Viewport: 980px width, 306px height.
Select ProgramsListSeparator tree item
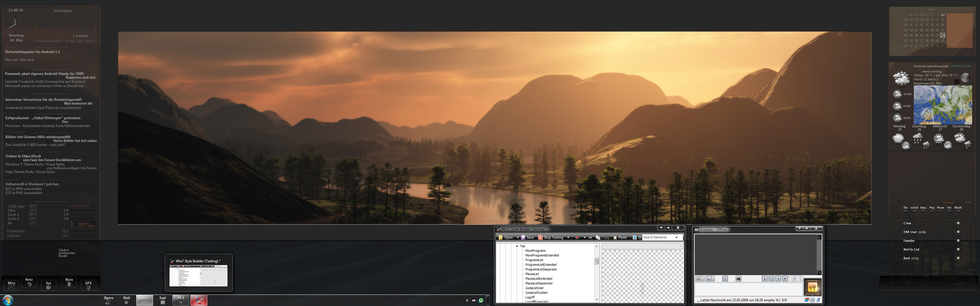541,270
